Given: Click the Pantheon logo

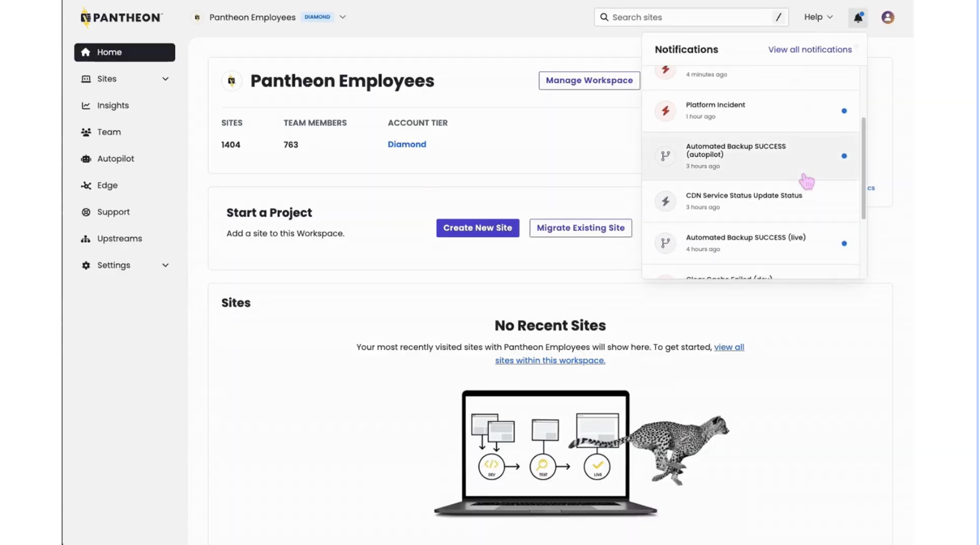Looking at the screenshot, I should tap(121, 18).
